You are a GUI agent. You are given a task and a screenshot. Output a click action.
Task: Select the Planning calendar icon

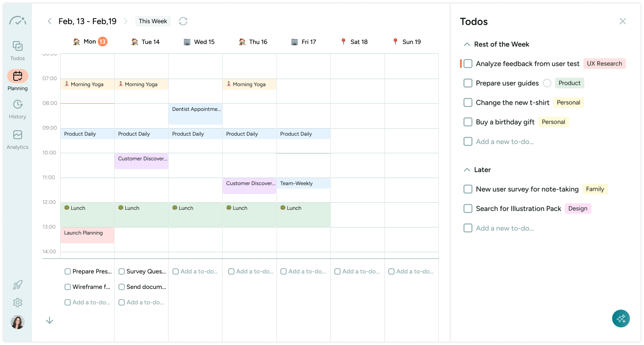pyautogui.click(x=18, y=76)
